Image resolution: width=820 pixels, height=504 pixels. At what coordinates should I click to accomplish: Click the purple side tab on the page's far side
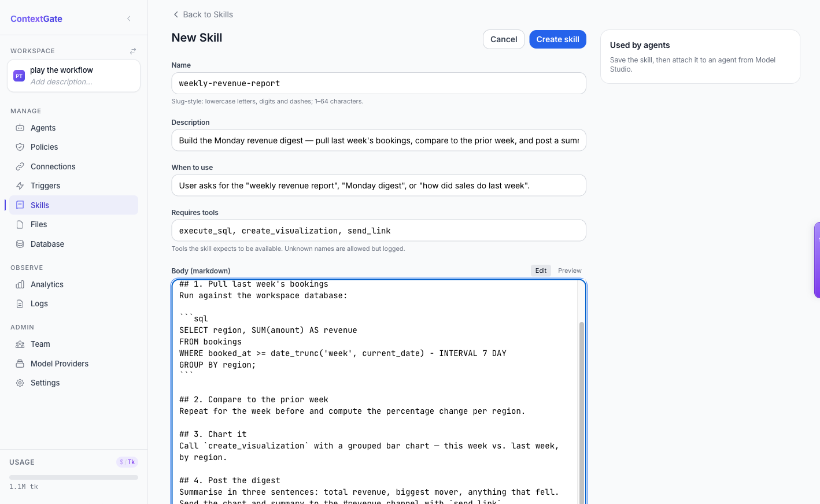(817, 260)
